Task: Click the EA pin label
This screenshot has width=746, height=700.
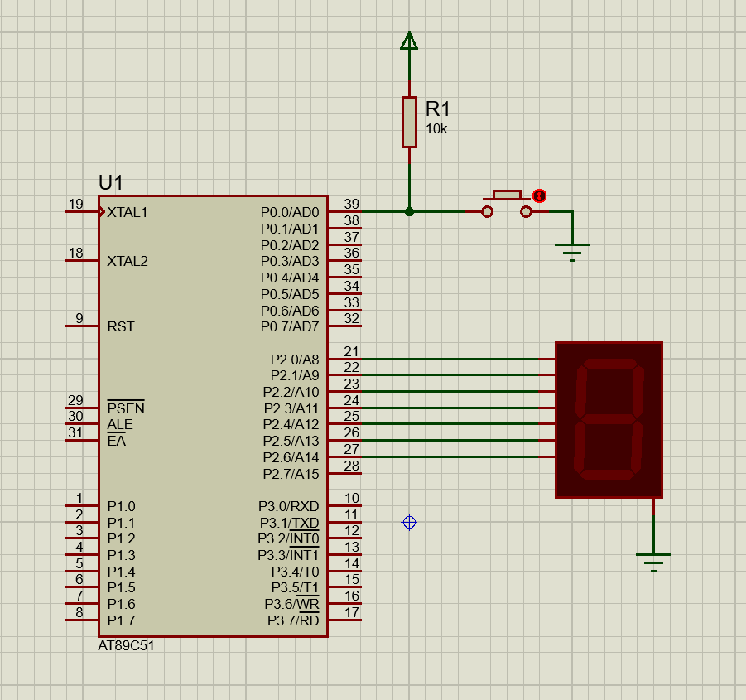Action: pos(116,441)
